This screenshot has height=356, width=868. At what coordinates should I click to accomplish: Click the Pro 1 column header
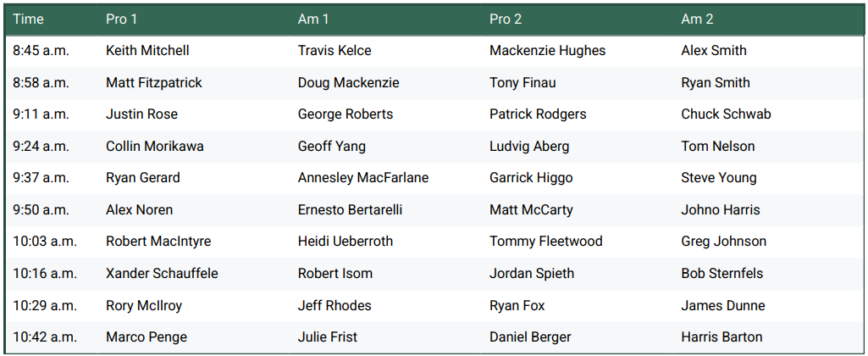coord(122,19)
